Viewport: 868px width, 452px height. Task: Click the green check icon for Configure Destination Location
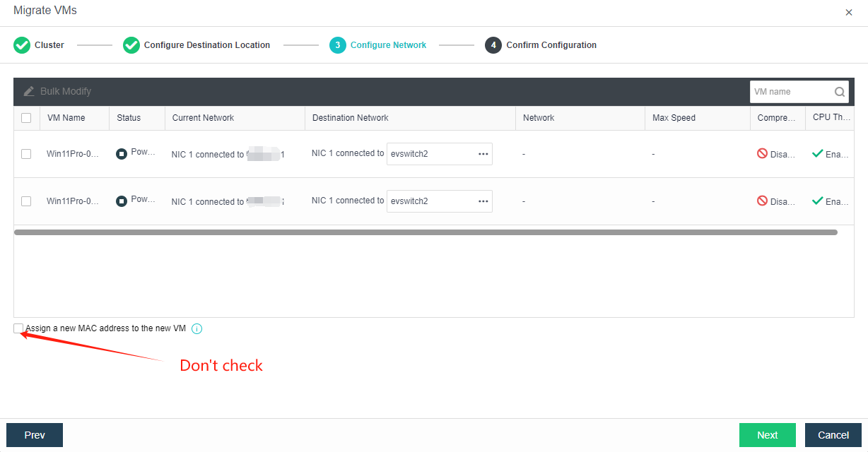tap(131, 45)
